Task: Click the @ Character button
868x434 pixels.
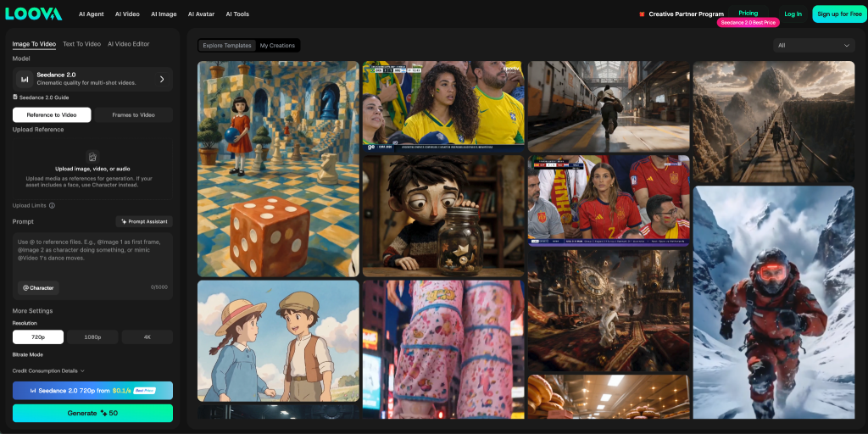Action: coord(38,288)
